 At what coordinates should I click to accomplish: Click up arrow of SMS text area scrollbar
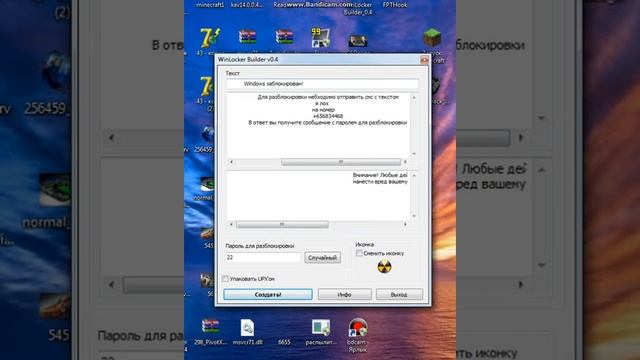point(414,98)
